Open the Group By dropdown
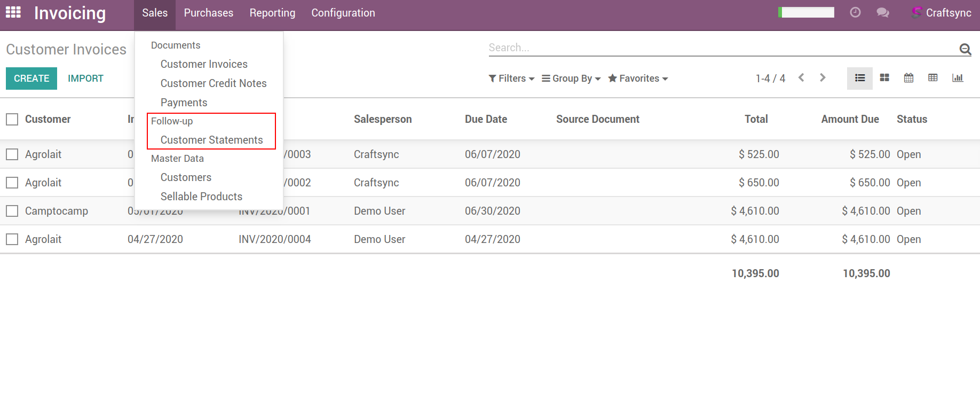This screenshot has width=980, height=400. coord(571,79)
